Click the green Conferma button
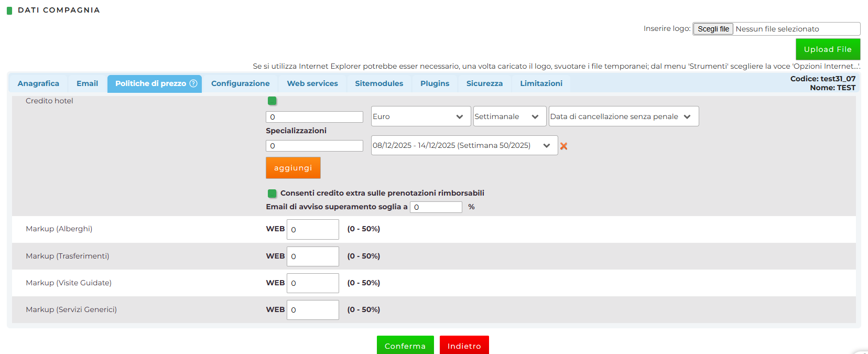The height and width of the screenshot is (354, 868). tap(405, 346)
